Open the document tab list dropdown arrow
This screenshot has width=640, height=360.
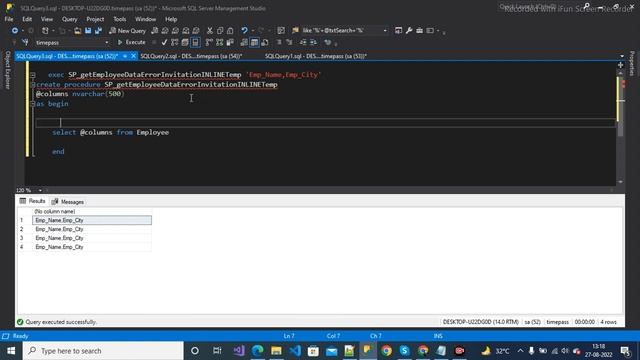tap(622, 56)
